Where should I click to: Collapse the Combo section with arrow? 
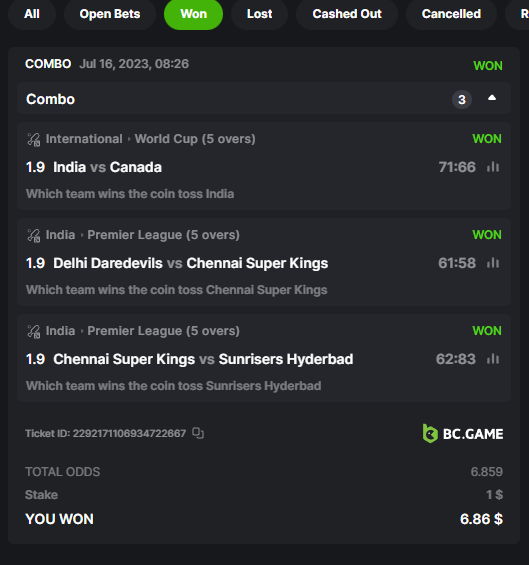coord(492,98)
